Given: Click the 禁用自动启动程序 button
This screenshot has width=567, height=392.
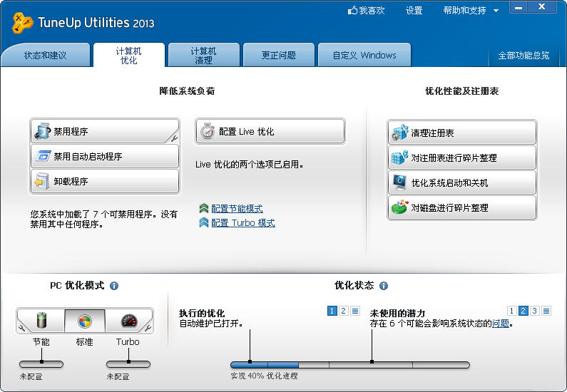Looking at the screenshot, I should [x=105, y=156].
